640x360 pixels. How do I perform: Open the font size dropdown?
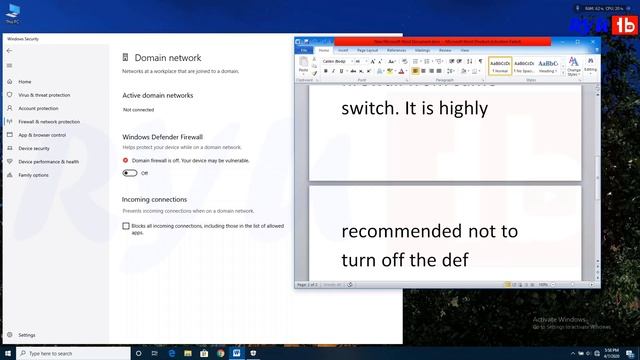coord(366,61)
